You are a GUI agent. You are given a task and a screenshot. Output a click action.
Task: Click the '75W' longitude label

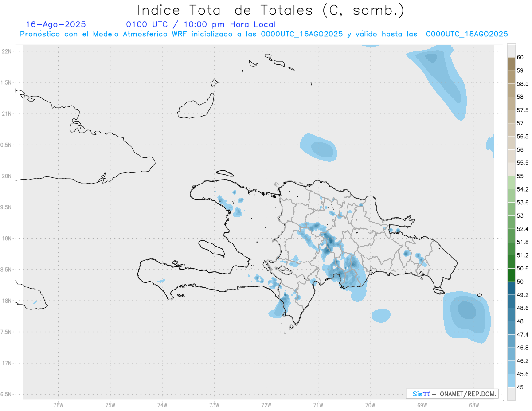click(110, 405)
